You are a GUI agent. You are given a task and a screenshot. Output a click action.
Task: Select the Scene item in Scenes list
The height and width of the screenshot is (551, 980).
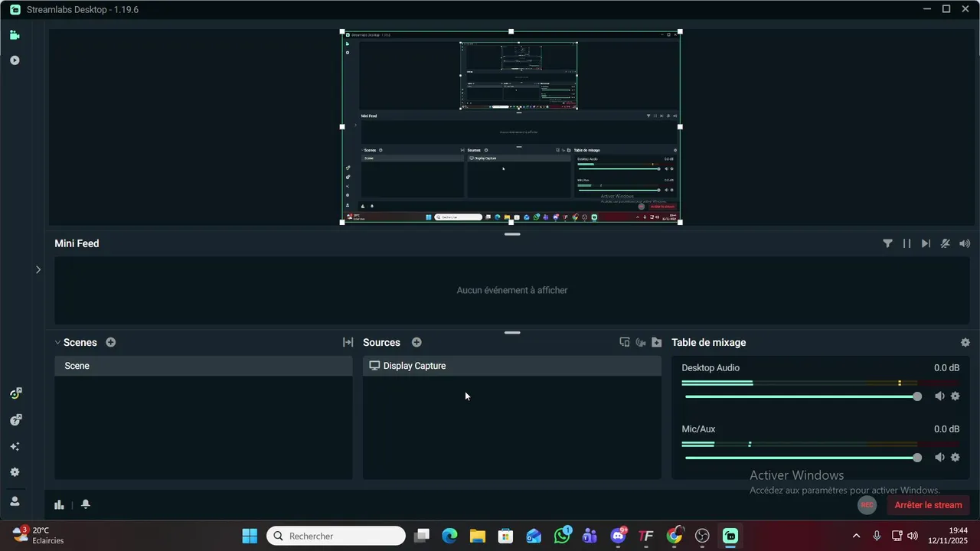tap(204, 366)
